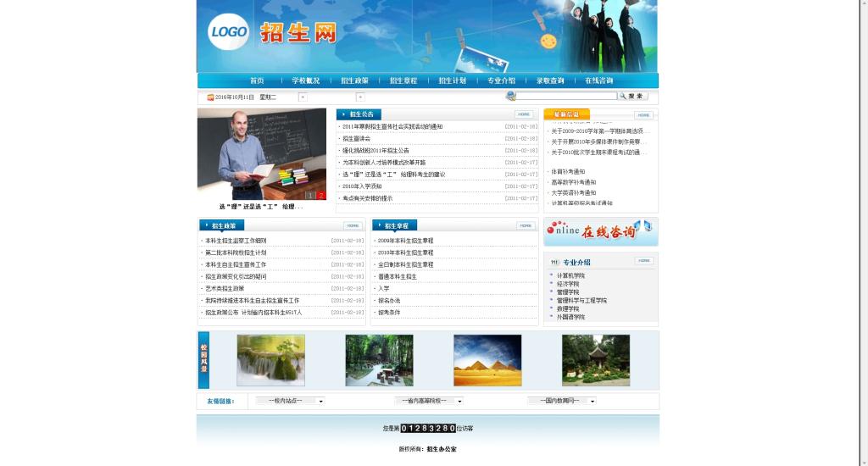Click the MORE icon in 招生章程 header

pos(526,226)
